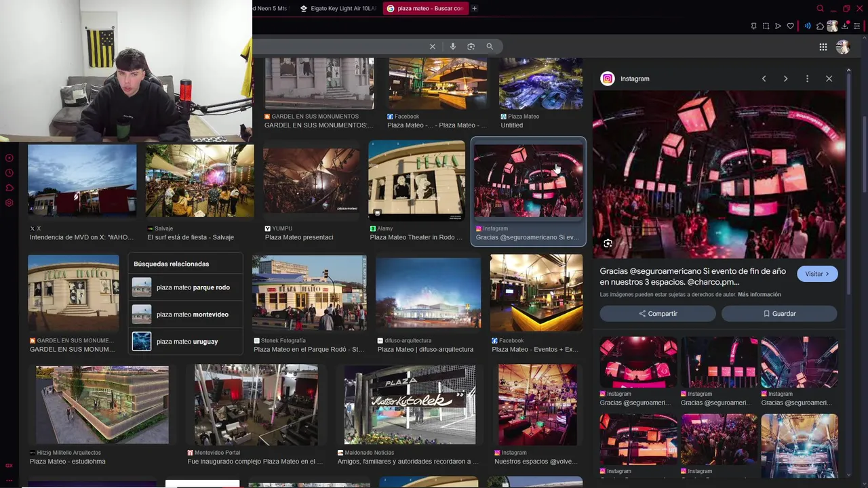Open the Alamy 'Plaza Mateo Theater in Rodo' thumbnail
868x488 pixels.
point(416,181)
